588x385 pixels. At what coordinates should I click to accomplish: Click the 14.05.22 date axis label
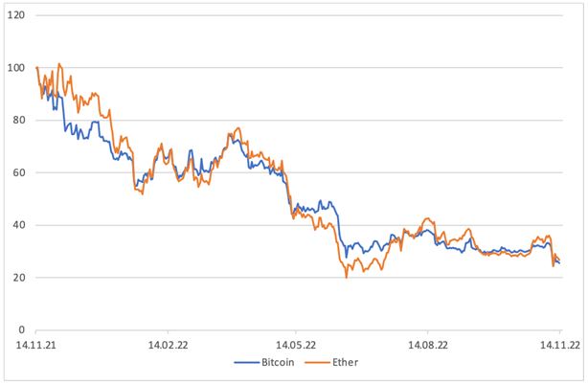(x=298, y=343)
